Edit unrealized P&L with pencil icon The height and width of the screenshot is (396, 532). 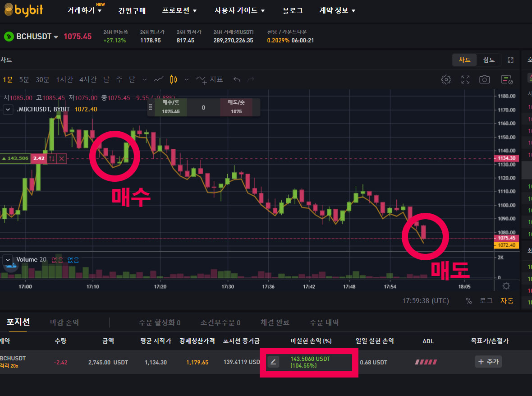pyautogui.click(x=273, y=362)
